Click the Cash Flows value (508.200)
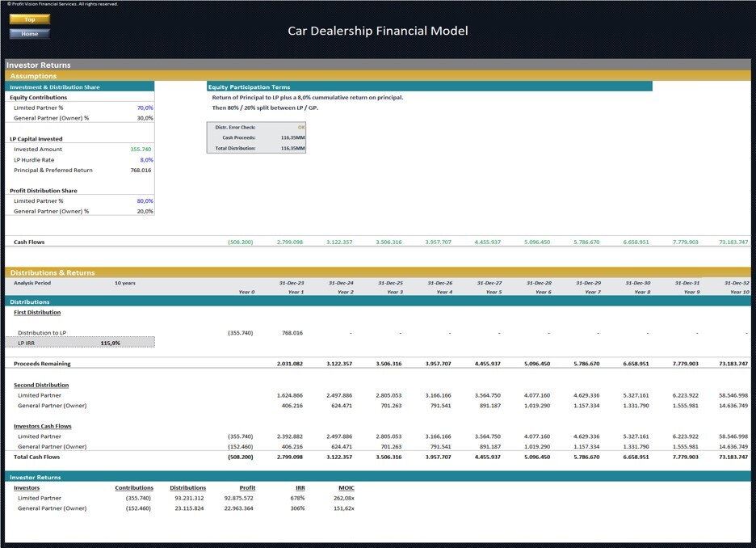 (x=240, y=242)
